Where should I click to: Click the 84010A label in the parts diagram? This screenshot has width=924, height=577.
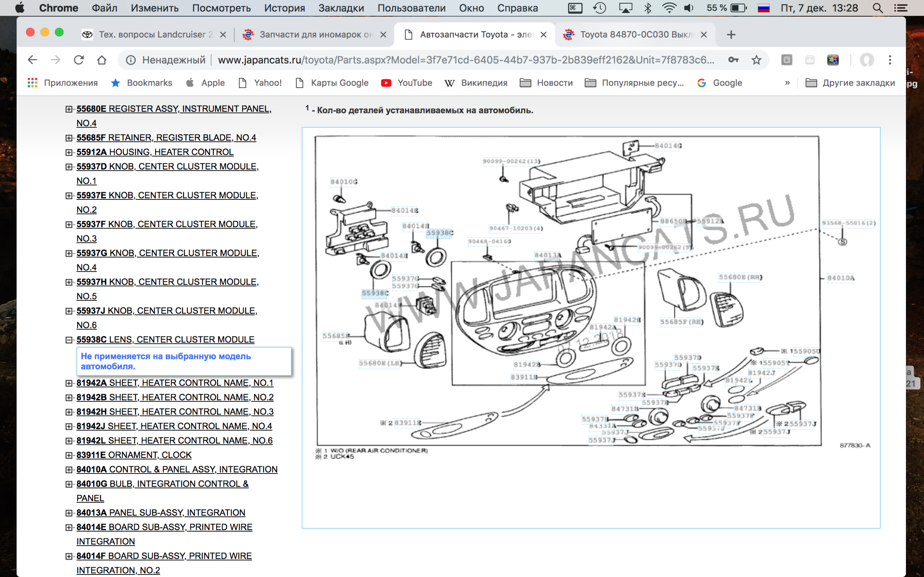coord(840,278)
